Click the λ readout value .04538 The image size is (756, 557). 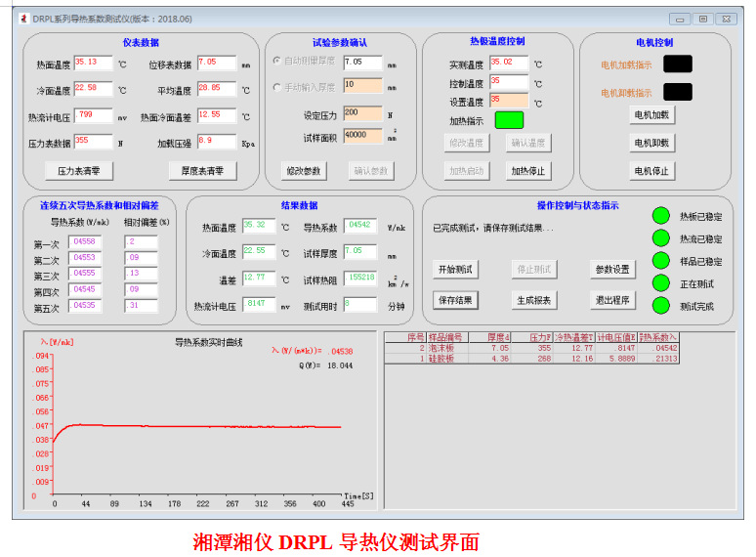(341, 351)
